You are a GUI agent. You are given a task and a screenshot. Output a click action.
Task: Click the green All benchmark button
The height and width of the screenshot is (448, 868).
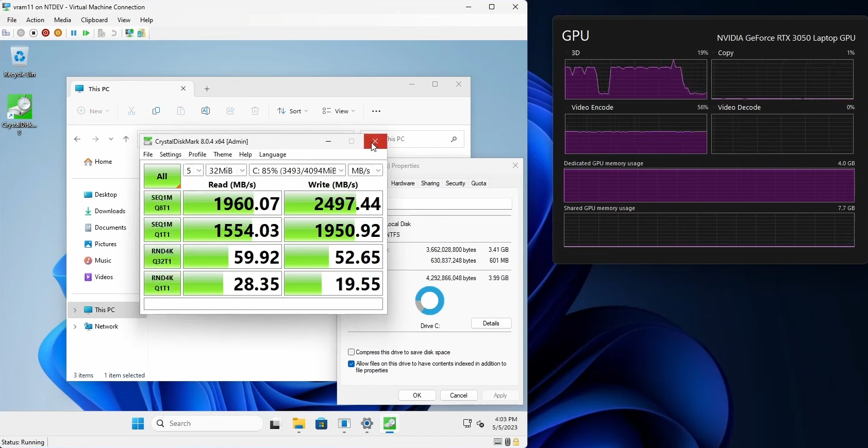tap(162, 176)
